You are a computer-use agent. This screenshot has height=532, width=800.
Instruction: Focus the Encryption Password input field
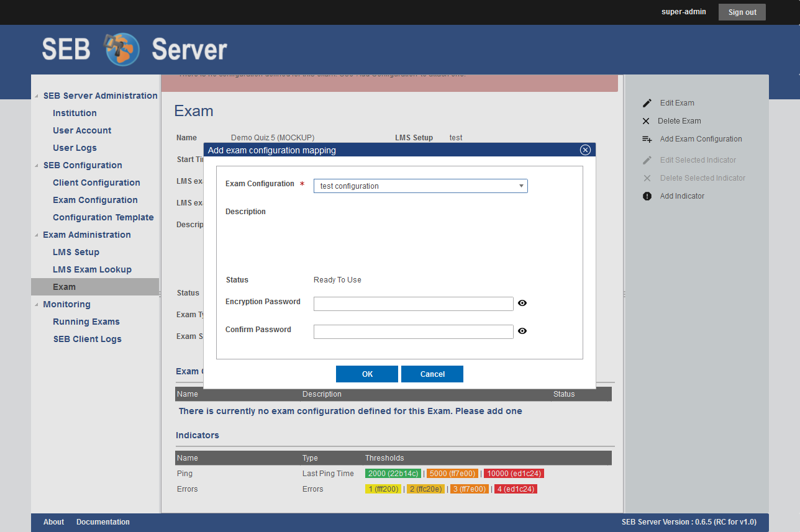[413, 304]
